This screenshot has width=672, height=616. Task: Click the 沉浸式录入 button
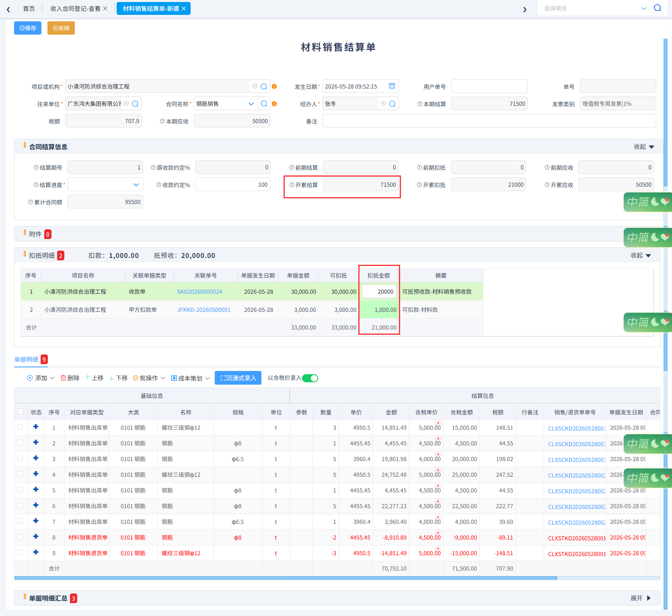pos(238,378)
